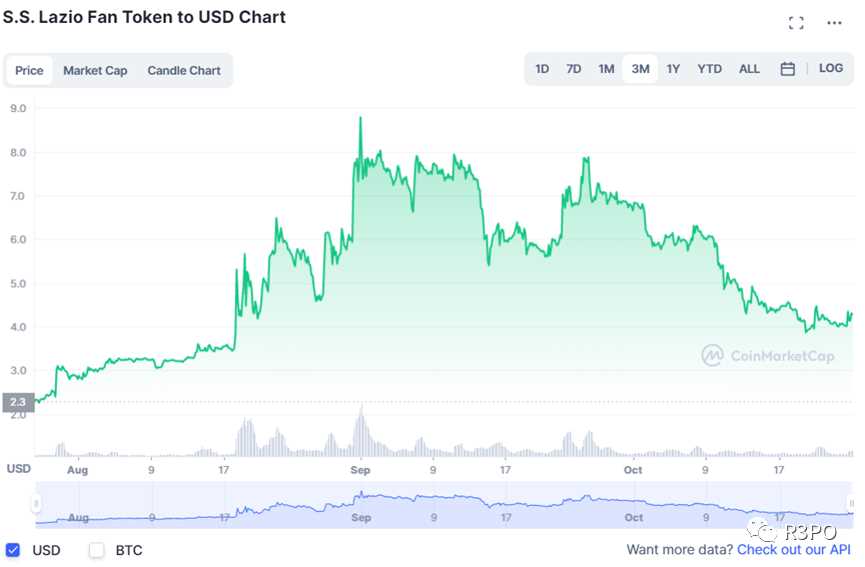The width and height of the screenshot is (865, 567).
Task: Open the three-dots more options menu
Action: pos(834,23)
